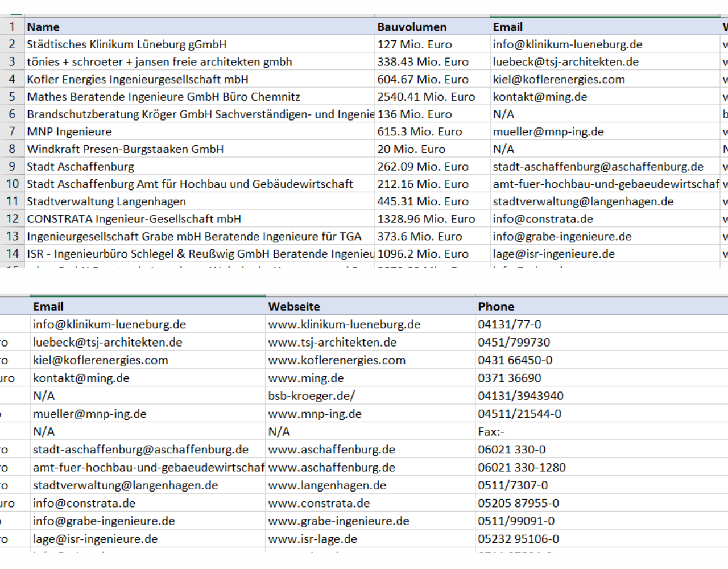Select the 'www.constrata.de' cell
Screen dimensions: 728x569
pos(370,503)
